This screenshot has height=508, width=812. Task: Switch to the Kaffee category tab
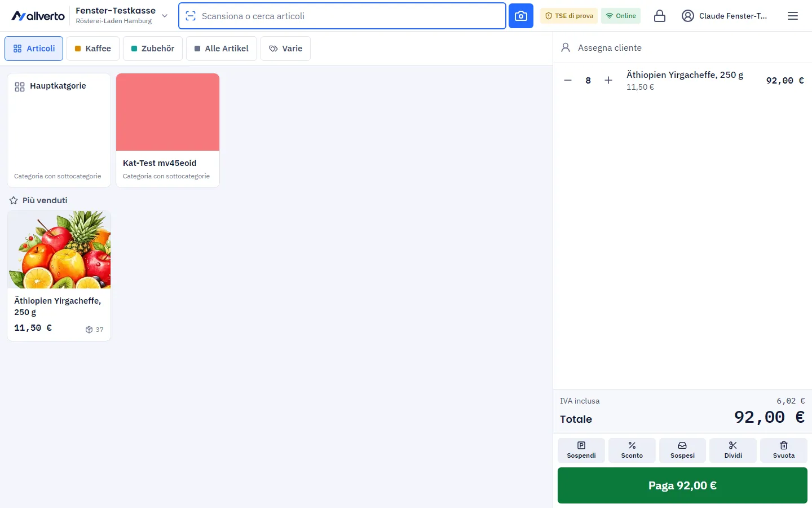(x=93, y=49)
